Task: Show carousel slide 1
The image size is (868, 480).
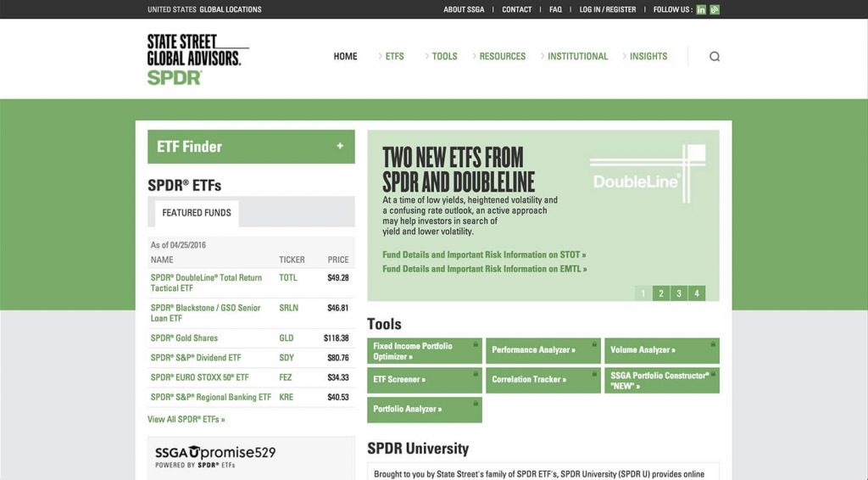Action: (643, 293)
